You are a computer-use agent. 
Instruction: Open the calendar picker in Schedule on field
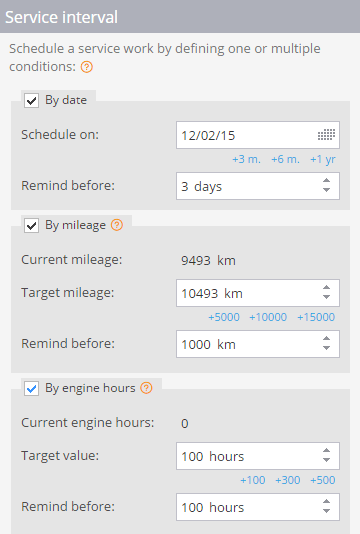point(326,135)
